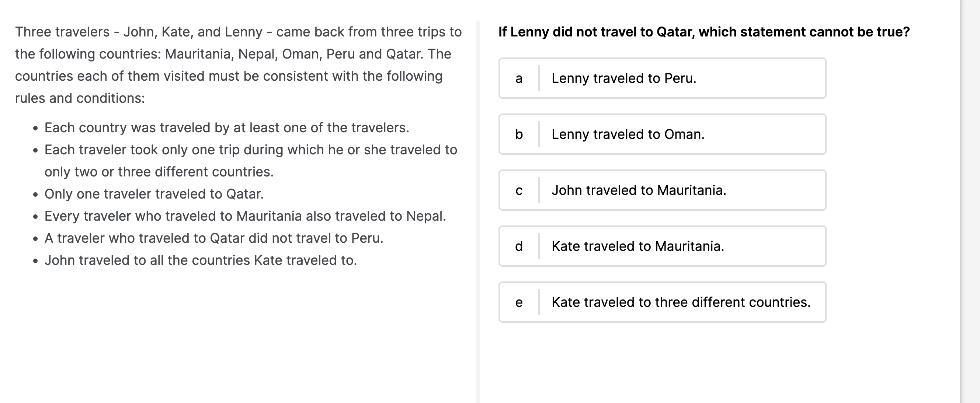Click rule 'Qatar did not travel to Peru'
The height and width of the screenshot is (403, 980).
214,238
